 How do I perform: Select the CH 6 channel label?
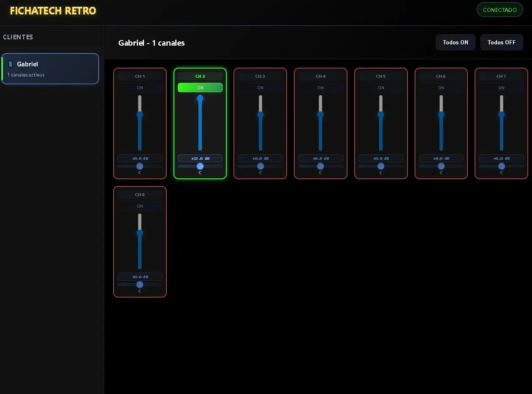tap(441, 77)
